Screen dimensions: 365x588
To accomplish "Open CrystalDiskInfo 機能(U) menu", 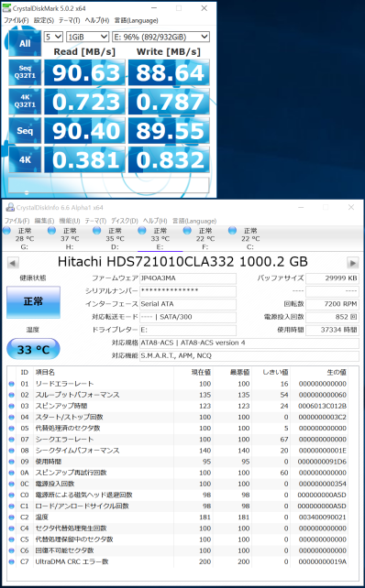I will (x=70, y=221).
